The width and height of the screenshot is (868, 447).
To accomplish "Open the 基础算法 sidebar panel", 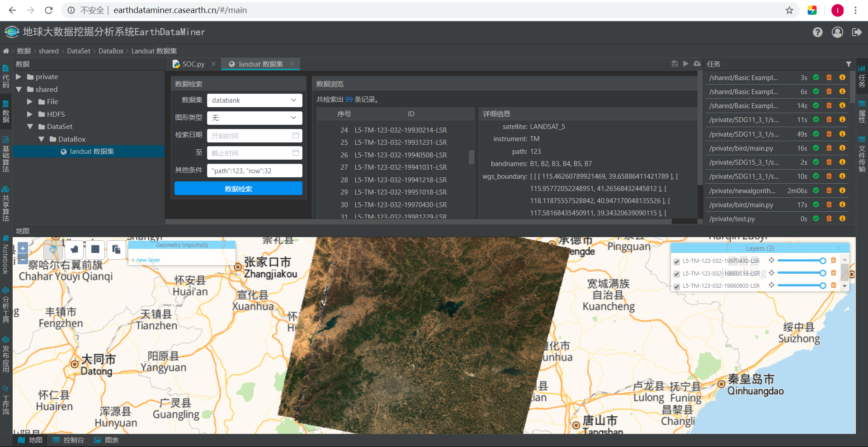I will (x=6, y=155).
